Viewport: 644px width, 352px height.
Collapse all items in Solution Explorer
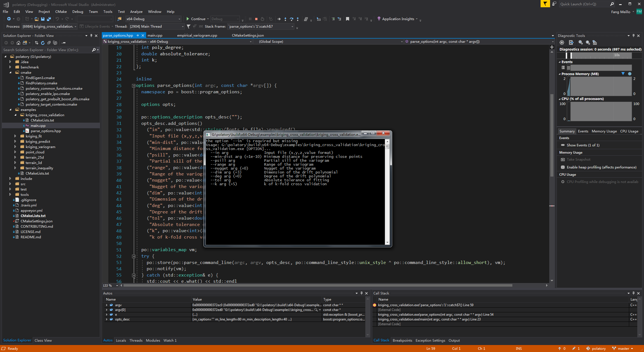[49, 43]
